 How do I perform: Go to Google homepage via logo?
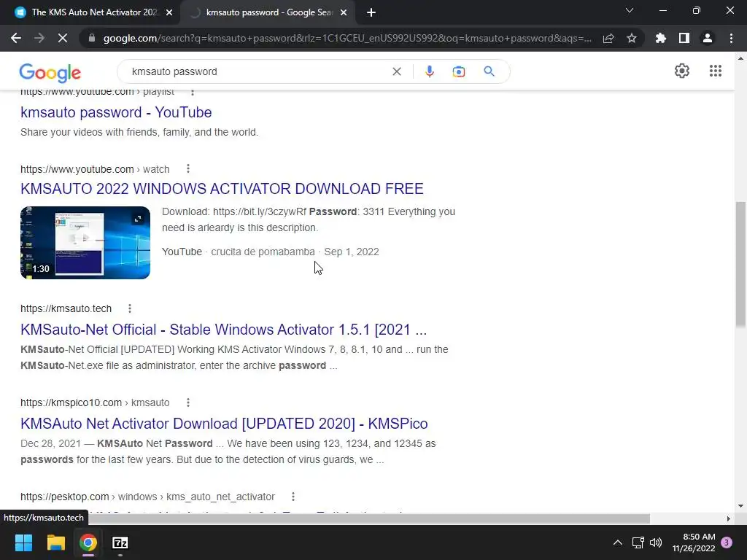(50, 72)
